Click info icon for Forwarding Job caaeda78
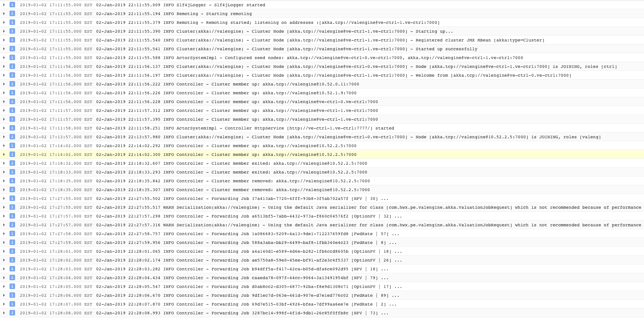The width and height of the screenshot is (644, 318). (x=12, y=278)
